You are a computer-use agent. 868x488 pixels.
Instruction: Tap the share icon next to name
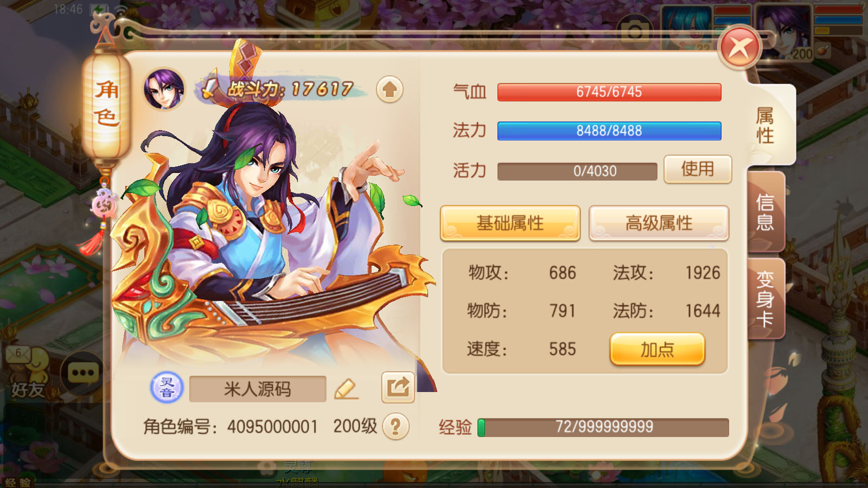pyautogui.click(x=398, y=387)
